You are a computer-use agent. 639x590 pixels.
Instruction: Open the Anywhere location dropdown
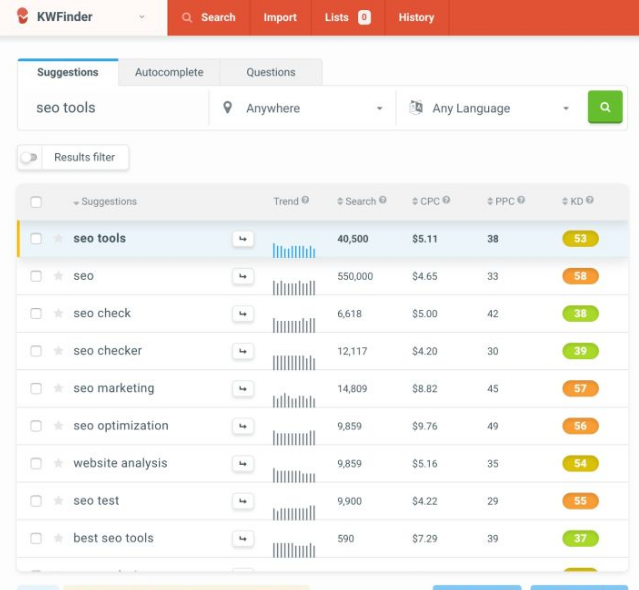[302, 108]
